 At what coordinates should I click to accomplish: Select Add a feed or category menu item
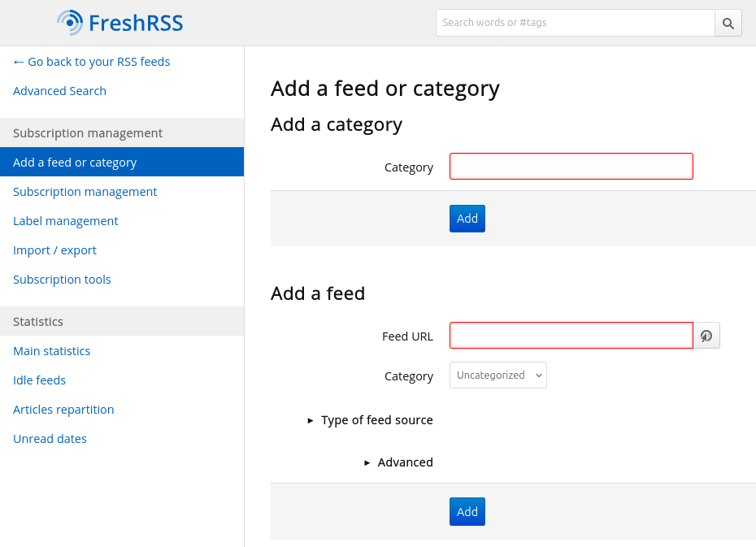pyautogui.click(x=75, y=163)
